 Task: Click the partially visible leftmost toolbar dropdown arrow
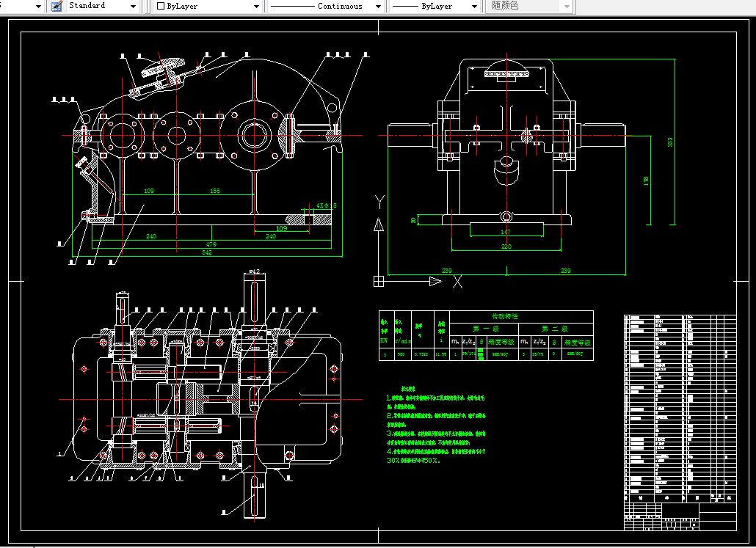pos(38,7)
